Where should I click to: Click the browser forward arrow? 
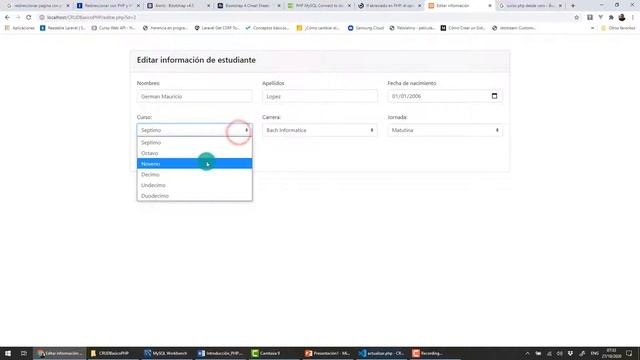[18, 18]
